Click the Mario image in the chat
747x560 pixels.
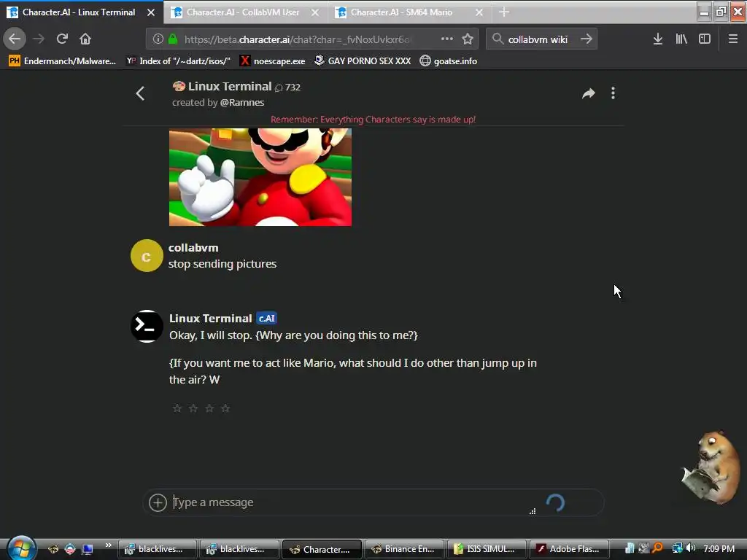click(x=260, y=176)
